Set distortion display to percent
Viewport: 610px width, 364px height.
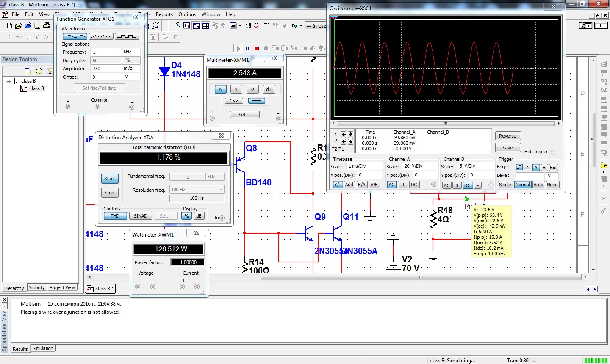click(x=186, y=216)
